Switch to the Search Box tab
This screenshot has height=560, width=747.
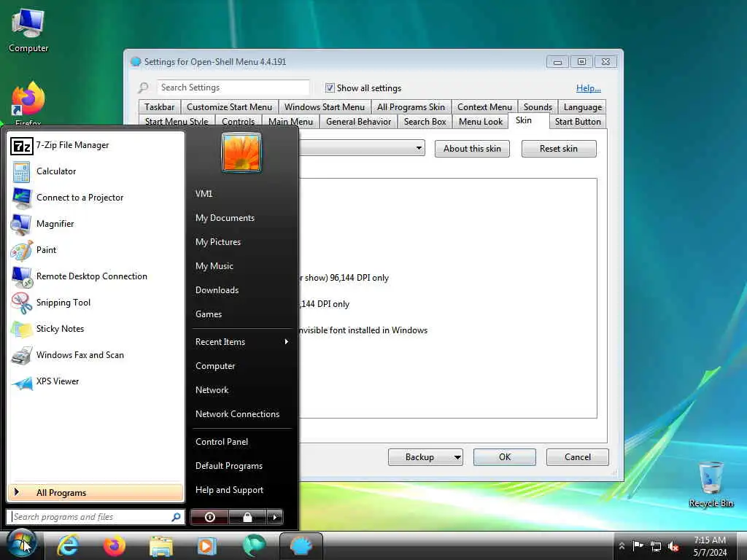tap(425, 122)
